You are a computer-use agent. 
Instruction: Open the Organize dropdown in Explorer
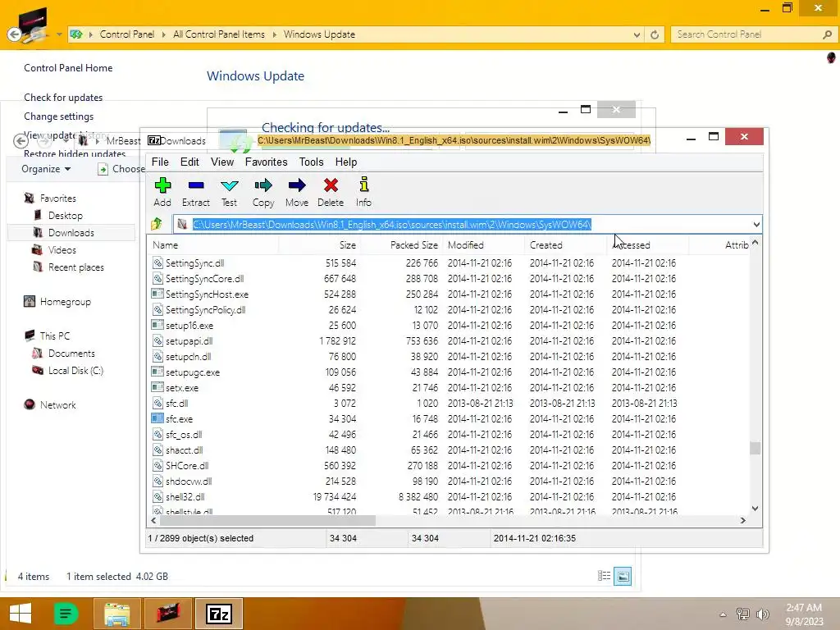pyautogui.click(x=46, y=169)
